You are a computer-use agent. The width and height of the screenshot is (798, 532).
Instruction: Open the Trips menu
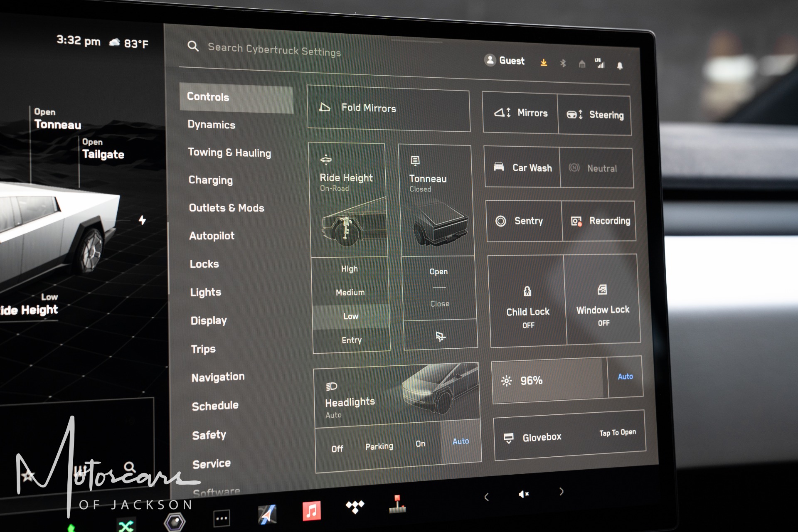click(x=203, y=349)
